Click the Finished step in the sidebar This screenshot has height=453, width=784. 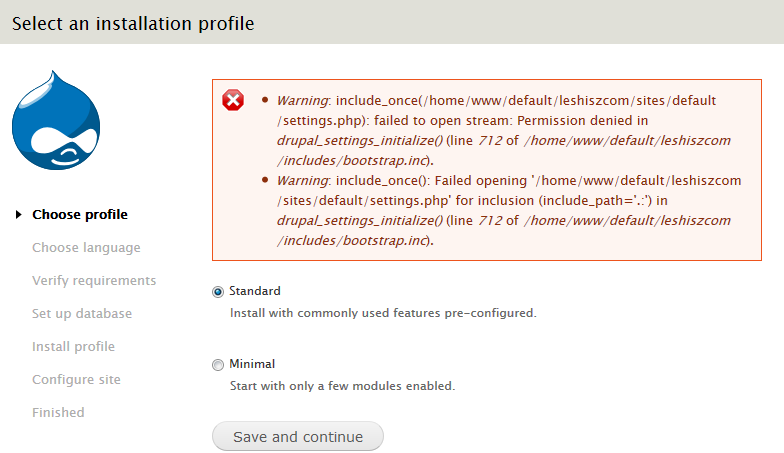click(58, 413)
